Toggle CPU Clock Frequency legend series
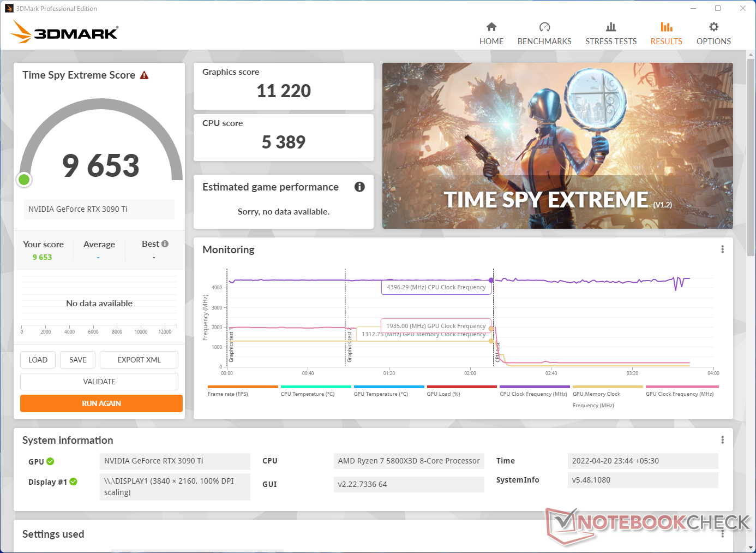The height and width of the screenshot is (553, 756). 535,391
